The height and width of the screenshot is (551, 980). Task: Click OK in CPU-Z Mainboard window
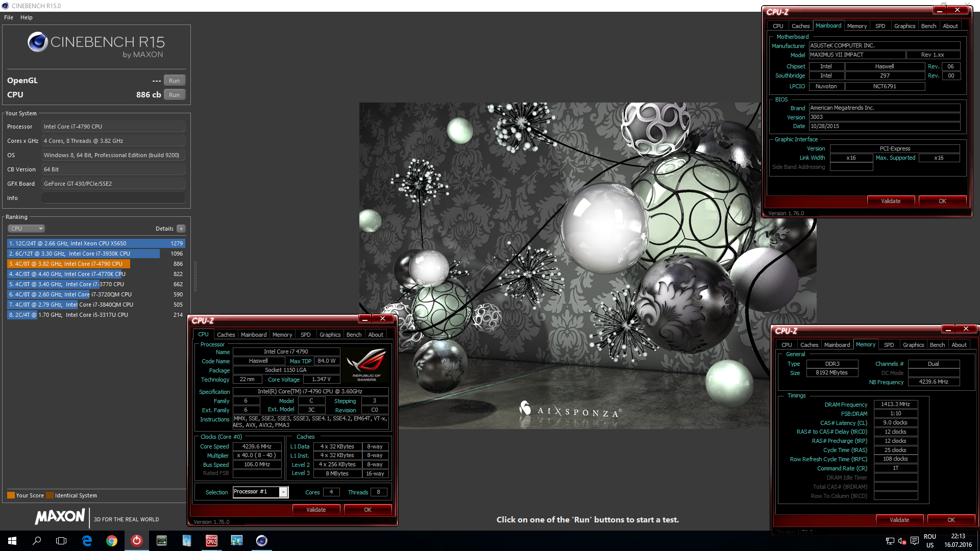click(x=942, y=201)
